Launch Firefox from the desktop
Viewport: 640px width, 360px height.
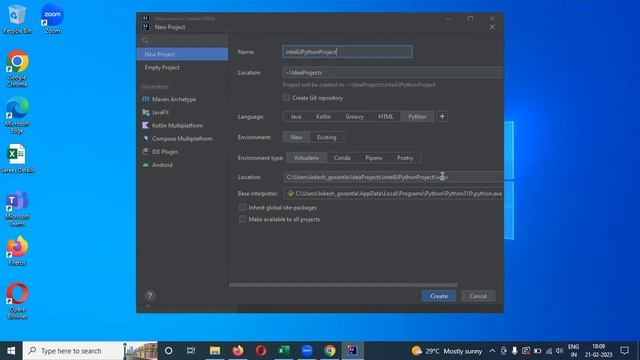(x=17, y=251)
